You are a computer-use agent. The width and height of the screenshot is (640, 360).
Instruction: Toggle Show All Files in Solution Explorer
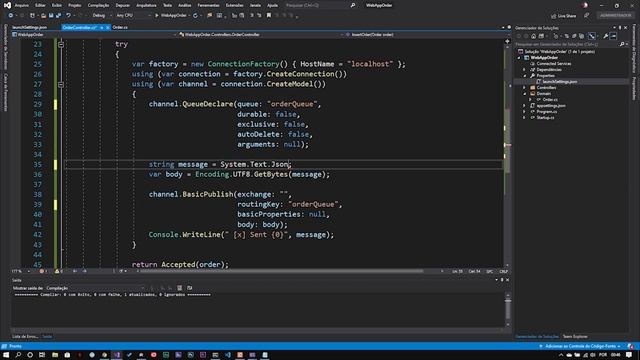click(x=582, y=36)
